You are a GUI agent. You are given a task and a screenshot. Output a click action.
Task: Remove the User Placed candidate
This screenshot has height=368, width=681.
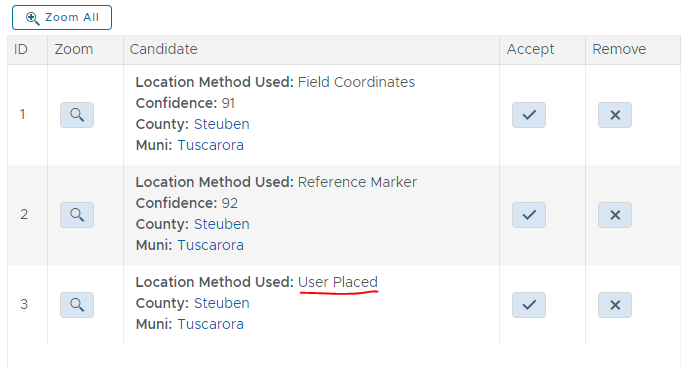coord(615,305)
